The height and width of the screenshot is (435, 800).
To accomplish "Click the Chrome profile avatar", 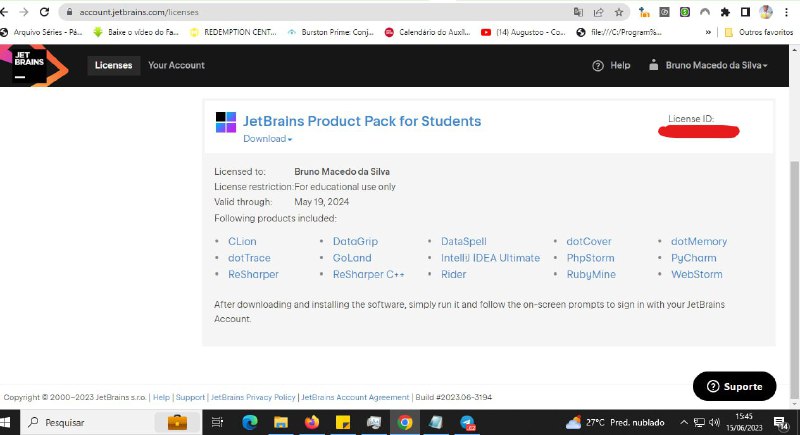I will (766, 12).
